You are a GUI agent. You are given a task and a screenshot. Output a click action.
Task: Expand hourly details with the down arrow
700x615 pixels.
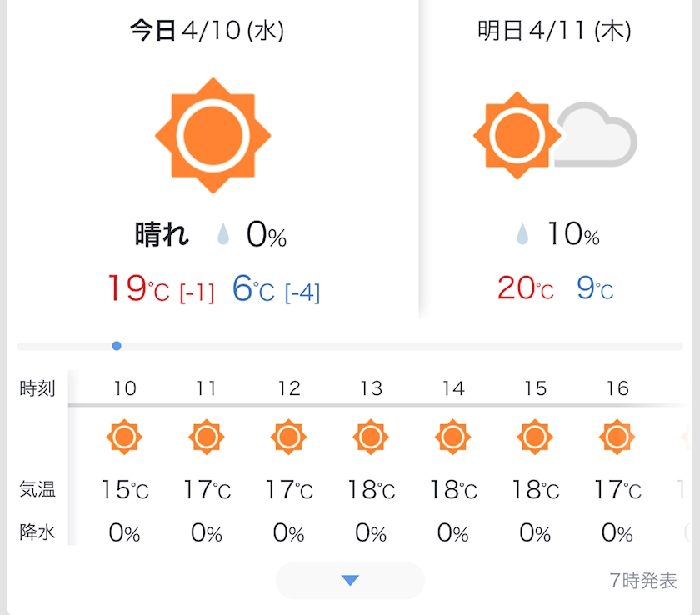[350, 581]
